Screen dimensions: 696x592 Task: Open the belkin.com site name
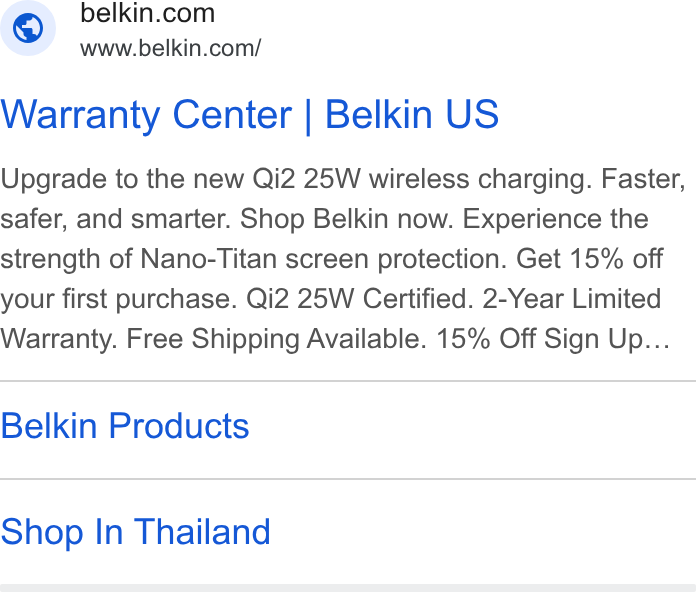[147, 13]
